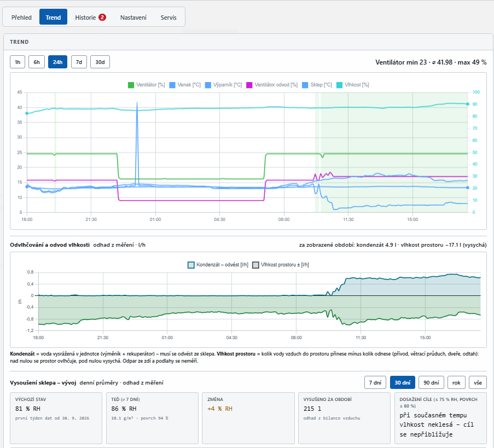Hide the Sklep [°C] series
Viewport: 494px width, 448px height.
coord(317,85)
